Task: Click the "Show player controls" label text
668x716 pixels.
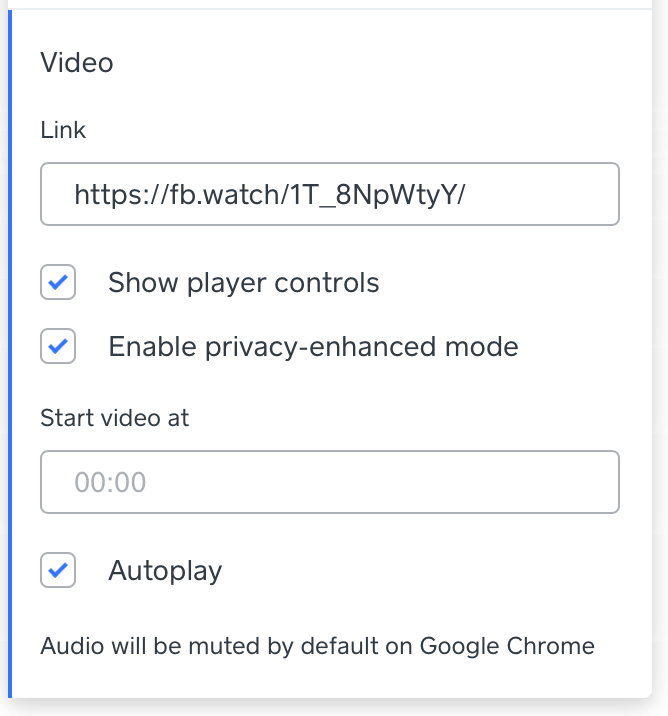Action: point(244,283)
